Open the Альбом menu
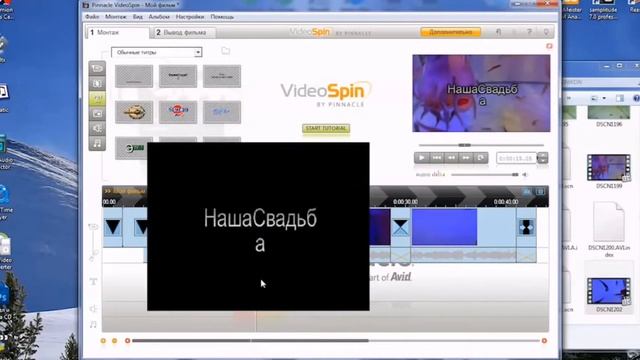The width and height of the screenshot is (640, 360). 159,17
